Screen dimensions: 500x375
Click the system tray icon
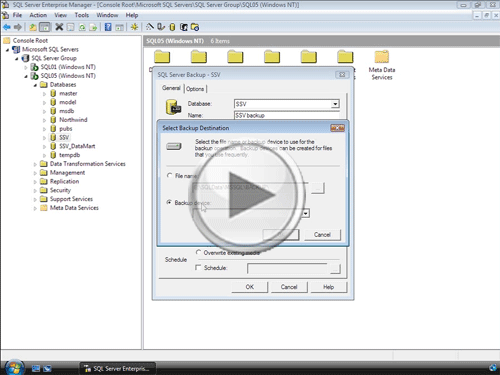coord(493,368)
